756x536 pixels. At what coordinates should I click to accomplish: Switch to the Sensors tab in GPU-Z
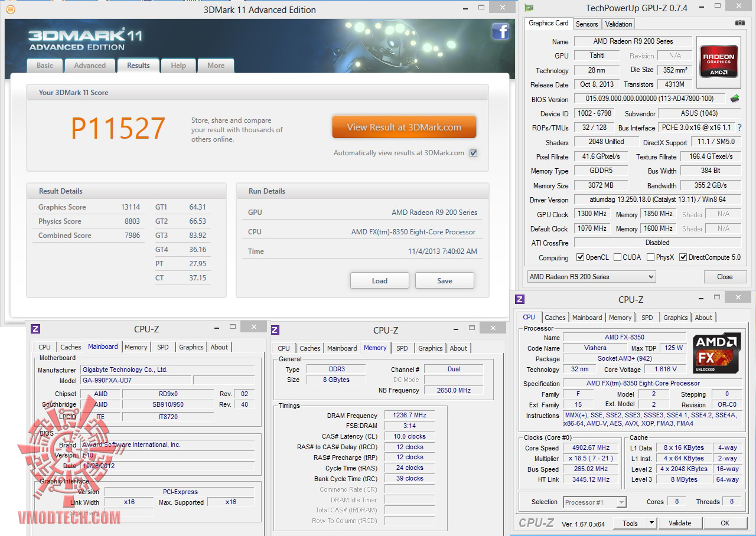[587, 24]
